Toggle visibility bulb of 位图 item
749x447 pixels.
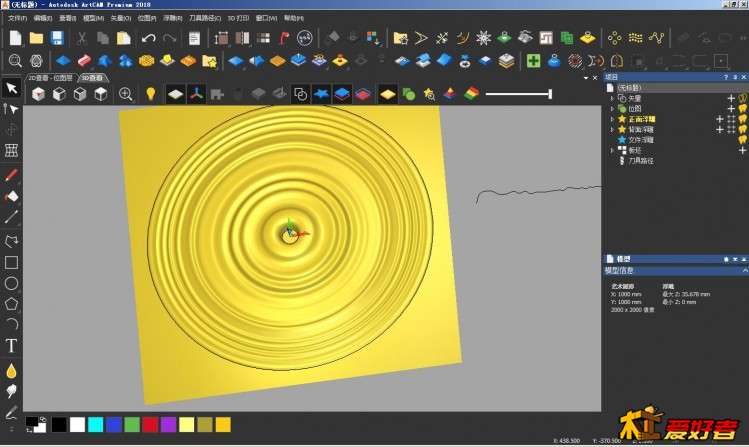(742, 108)
